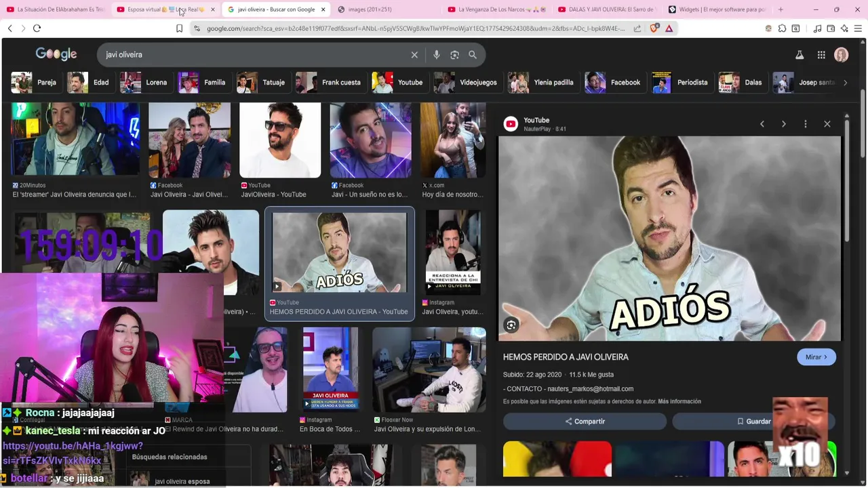
Task: Open the Brave playlist music note icon
Action: 817,28
